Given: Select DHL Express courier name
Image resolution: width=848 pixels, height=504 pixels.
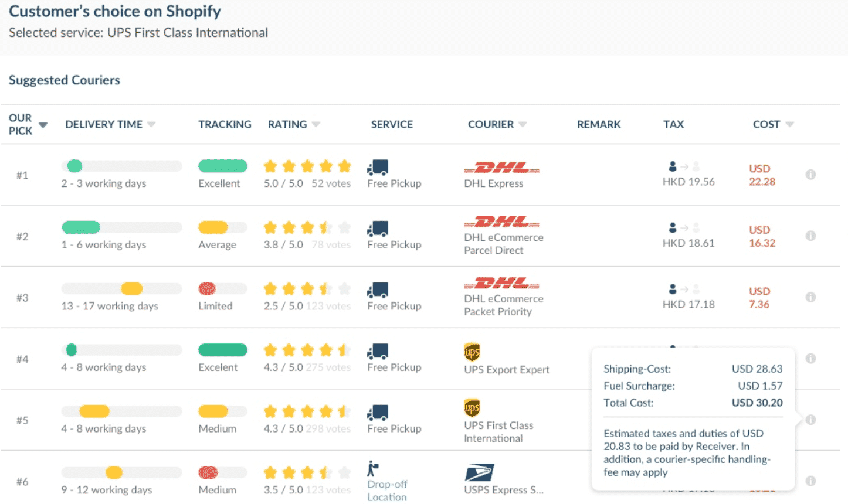Looking at the screenshot, I should pyautogui.click(x=494, y=183).
